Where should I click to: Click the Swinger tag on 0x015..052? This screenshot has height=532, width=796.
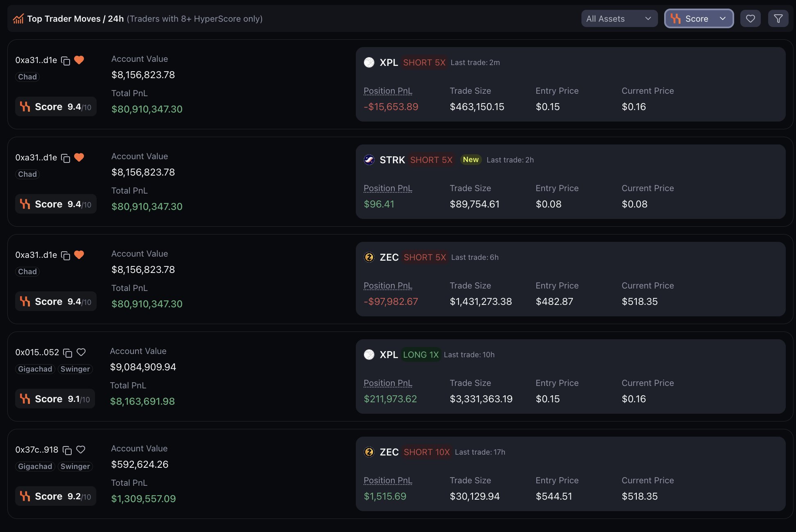coord(75,369)
